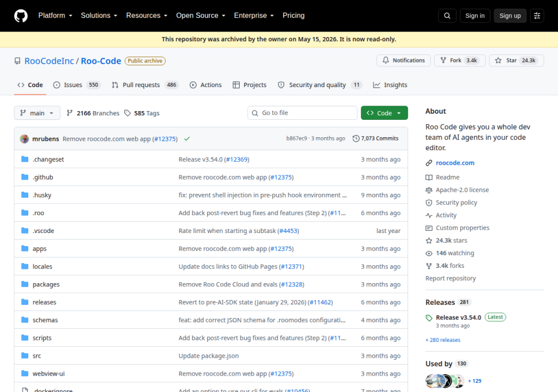This screenshot has width=558, height=392.
Task: Click the GitHub logo icon
Action: coord(21,16)
